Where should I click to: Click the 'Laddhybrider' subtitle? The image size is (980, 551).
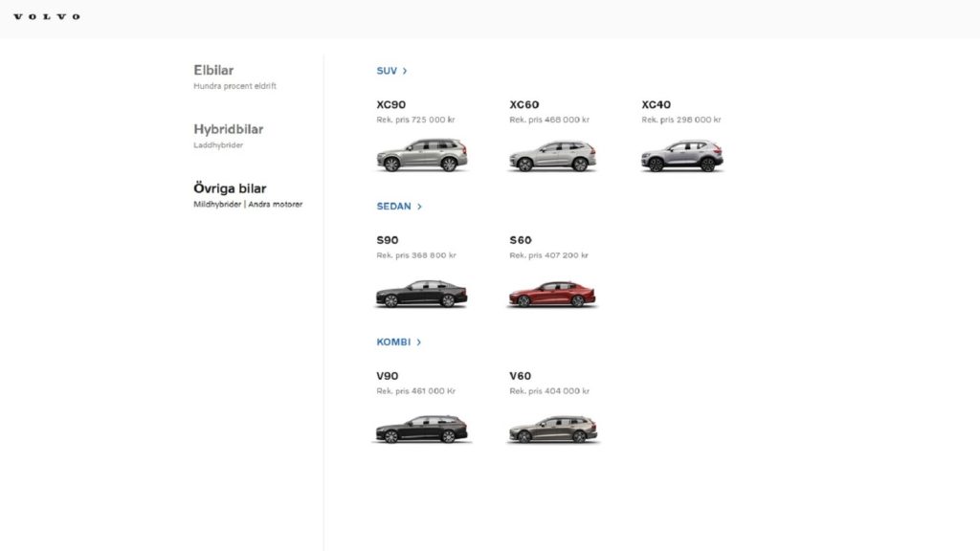218,145
